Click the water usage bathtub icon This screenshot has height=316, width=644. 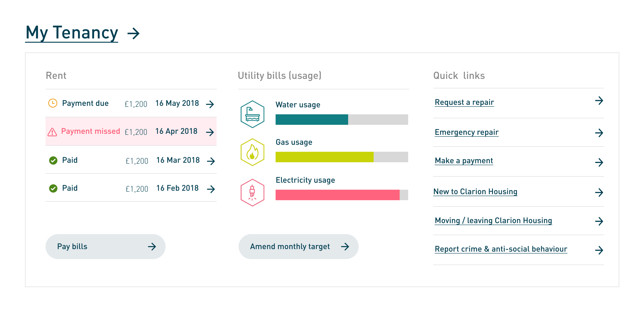pyautogui.click(x=252, y=114)
